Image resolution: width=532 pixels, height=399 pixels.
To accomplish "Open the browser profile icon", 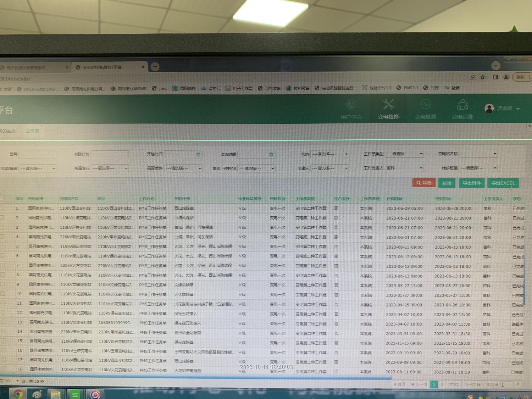I will [x=506, y=77].
